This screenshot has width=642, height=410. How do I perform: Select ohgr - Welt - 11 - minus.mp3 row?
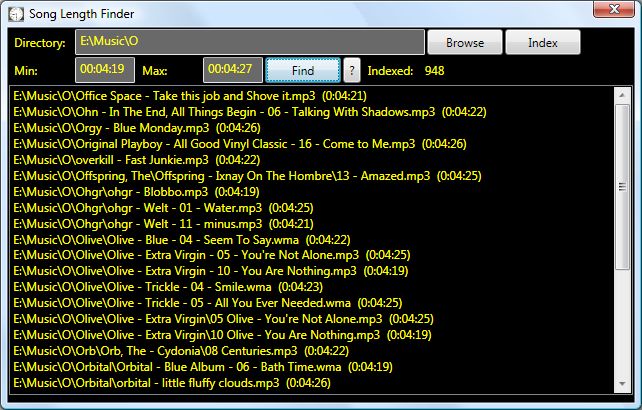[163, 224]
